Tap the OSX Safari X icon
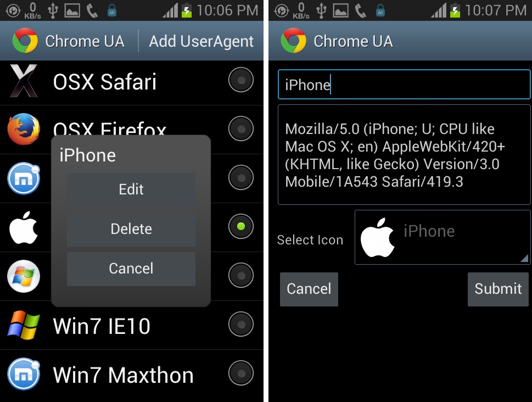Screen dimensions: 532x402 click(24, 81)
